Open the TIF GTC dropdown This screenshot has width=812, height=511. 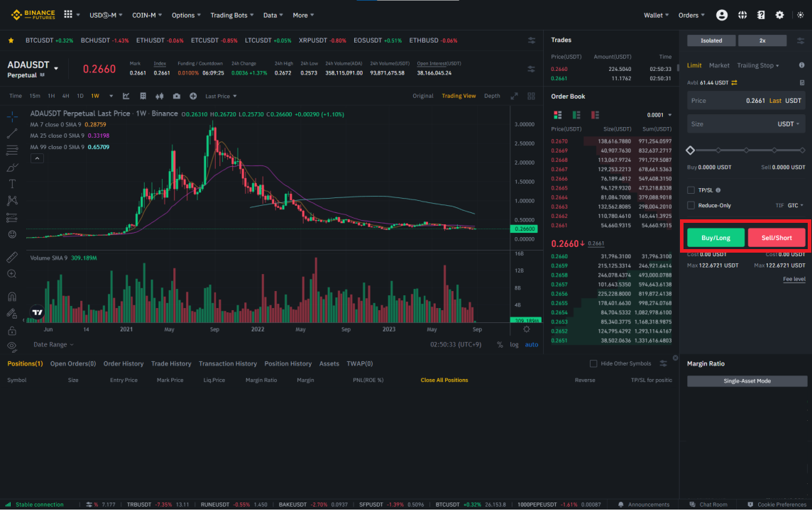pos(796,206)
